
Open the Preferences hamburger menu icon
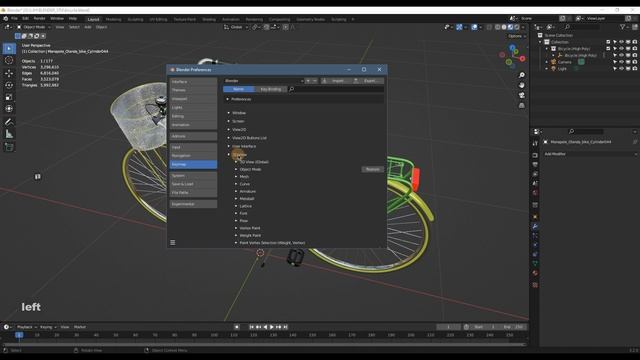click(x=173, y=242)
